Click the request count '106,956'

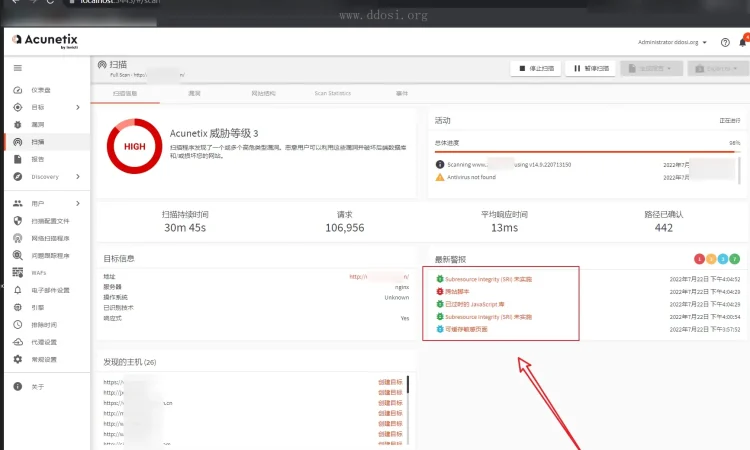coord(344,228)
